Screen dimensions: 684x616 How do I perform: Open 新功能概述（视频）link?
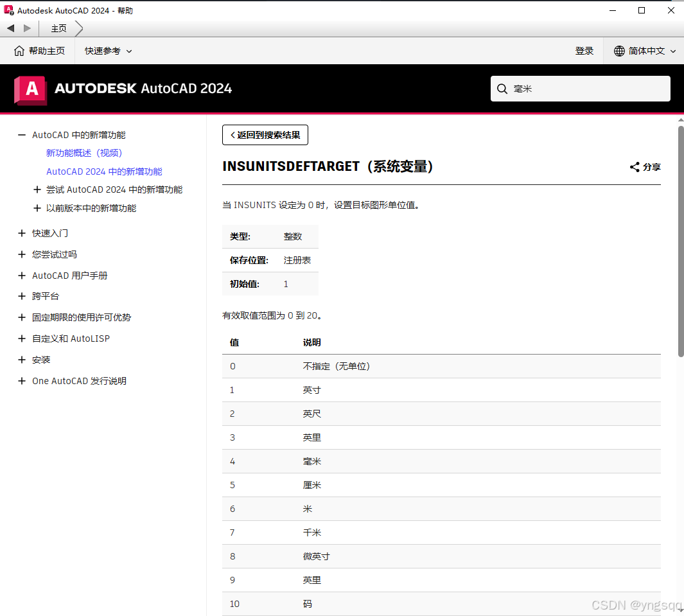[84, 153]
